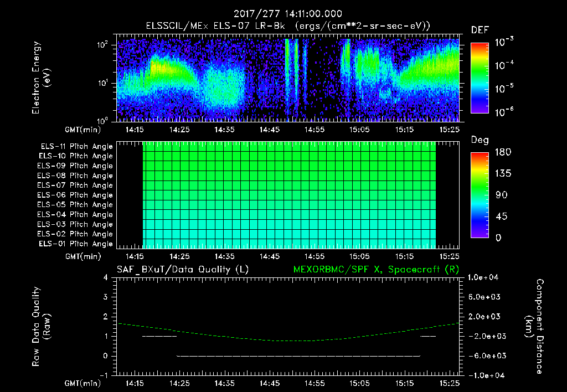Click the 15:05 tick on the bottom time axis
The image size is (567, 392).
pos(359,383)
